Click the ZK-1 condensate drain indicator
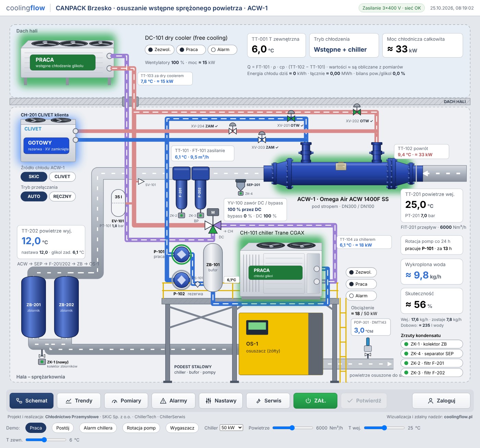480x448 pixels. (x=42, y=362)
